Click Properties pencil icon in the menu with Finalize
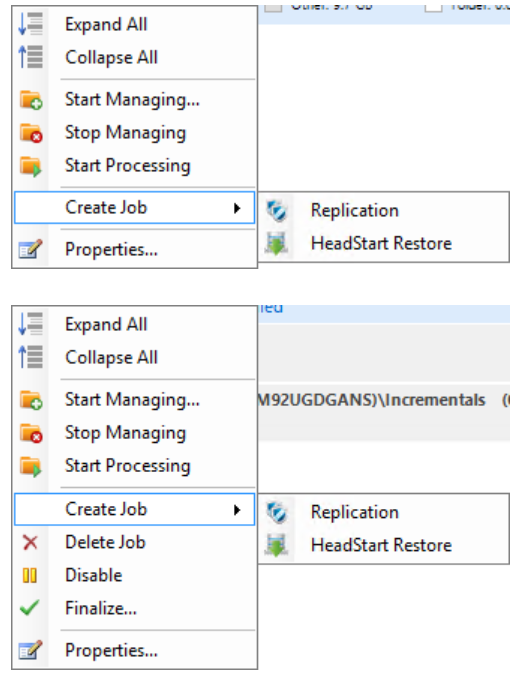Image resolution: width=528 pixels, height=676 pixels. point(30,650)
